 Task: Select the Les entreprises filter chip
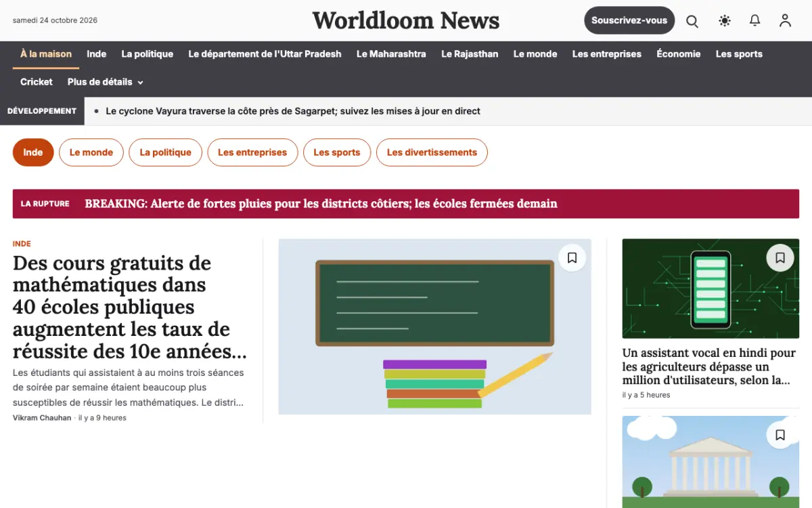pos(252,152)
